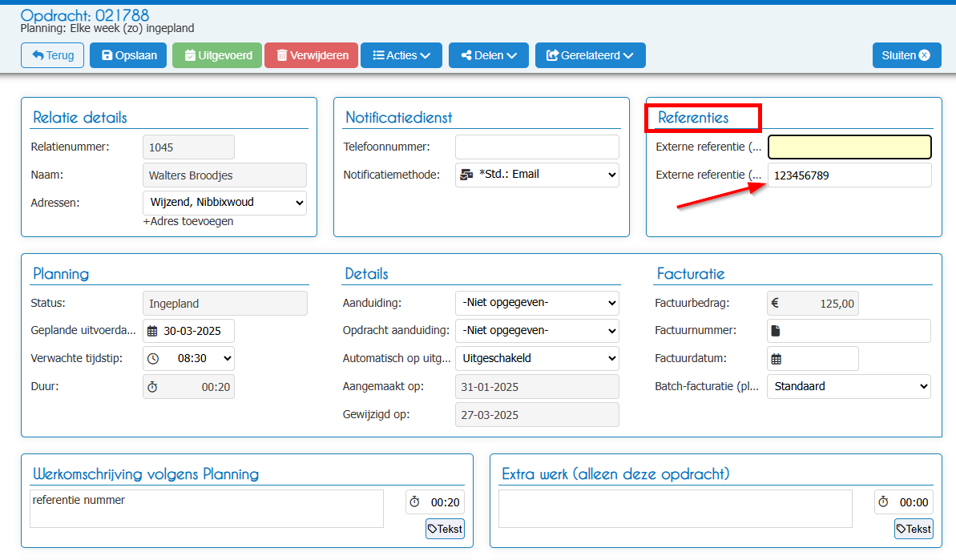Click the Tekst tag button under Extra werk

(x=914, y=529)
